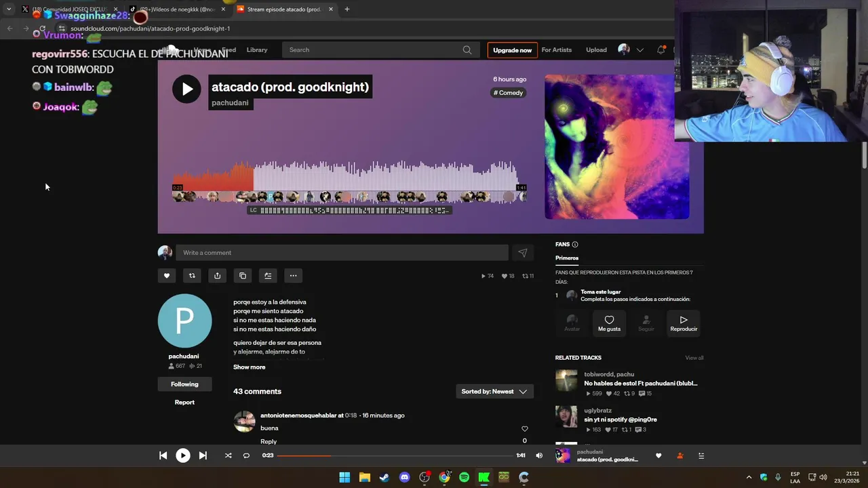Expand description with Show more

[x=250, y=367]
